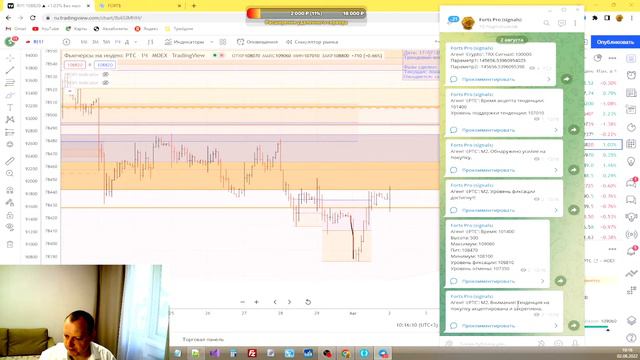Open TradingView watchlist panel icon
The width and height of the screenshot is (640, 360).
(631, 59)
